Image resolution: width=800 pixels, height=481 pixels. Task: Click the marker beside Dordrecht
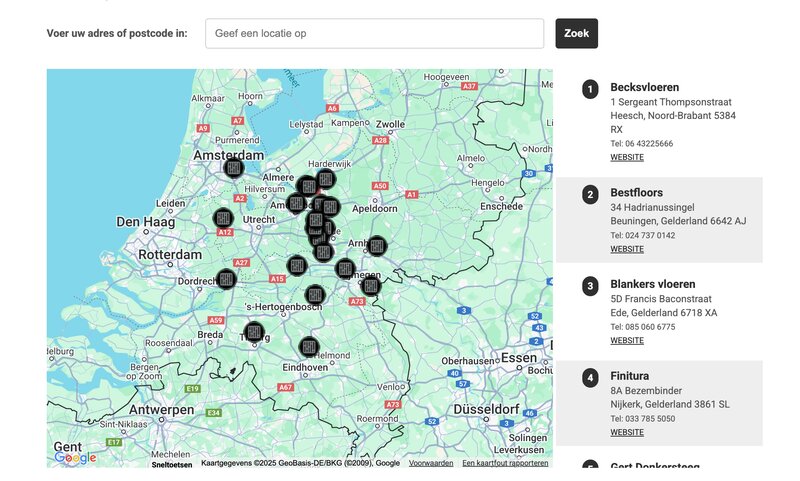point(226,279)
